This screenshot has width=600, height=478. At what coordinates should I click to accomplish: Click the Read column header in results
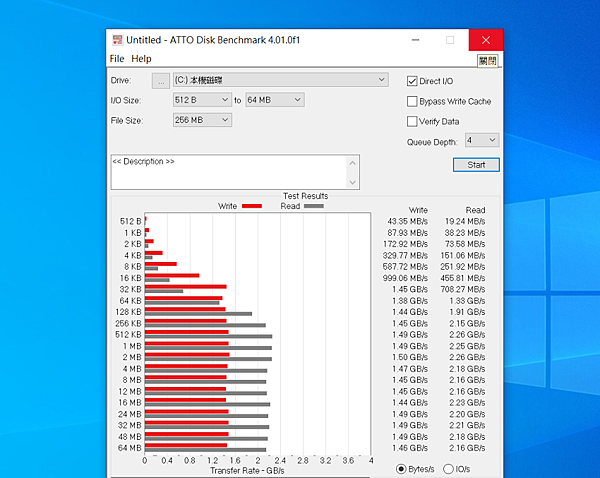pos(475,210)
